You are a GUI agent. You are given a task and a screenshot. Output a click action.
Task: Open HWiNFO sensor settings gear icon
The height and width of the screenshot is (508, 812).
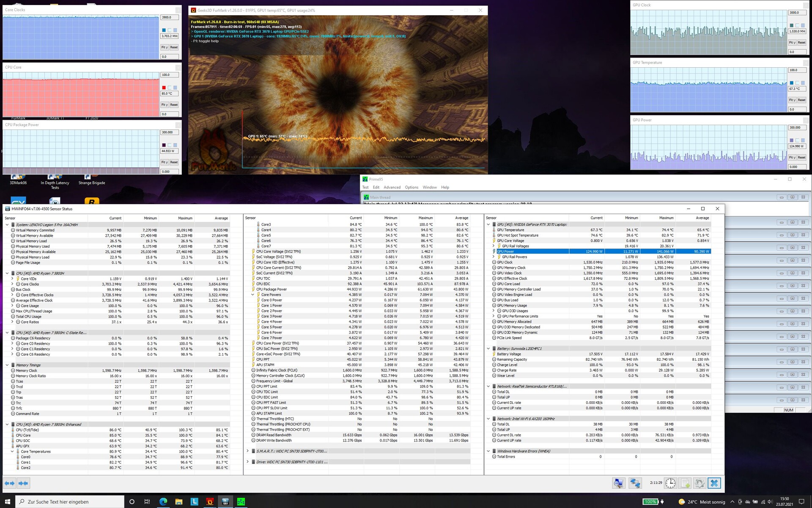coord(700,483)
